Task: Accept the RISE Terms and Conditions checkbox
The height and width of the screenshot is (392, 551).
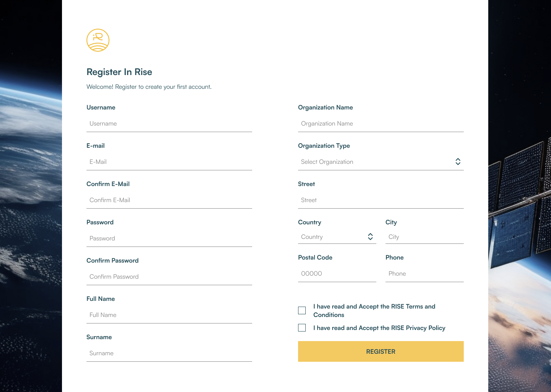Action: tap(302, 310)
